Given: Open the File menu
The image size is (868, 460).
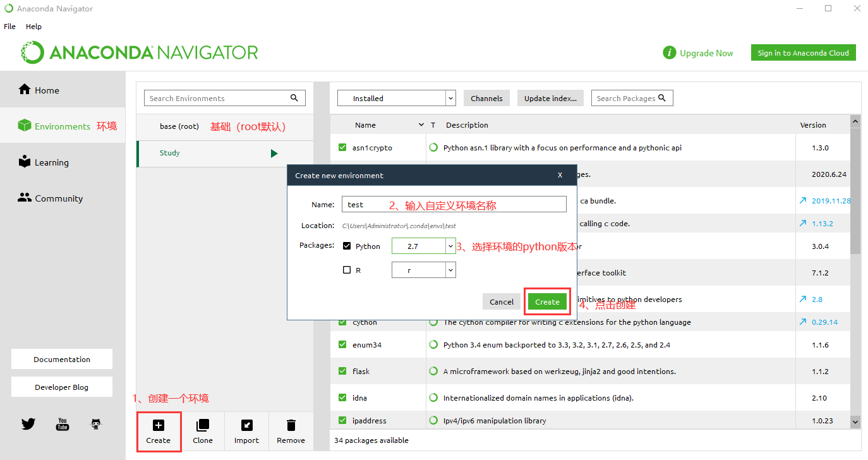Looking at the screenshot, I should tap(9, 27).
